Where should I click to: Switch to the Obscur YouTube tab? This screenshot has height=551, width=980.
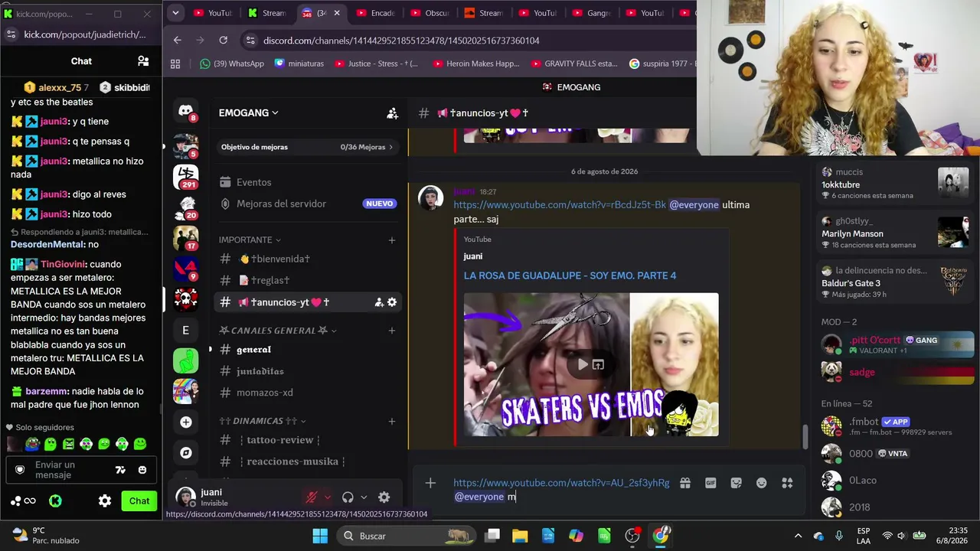point(430,13)
